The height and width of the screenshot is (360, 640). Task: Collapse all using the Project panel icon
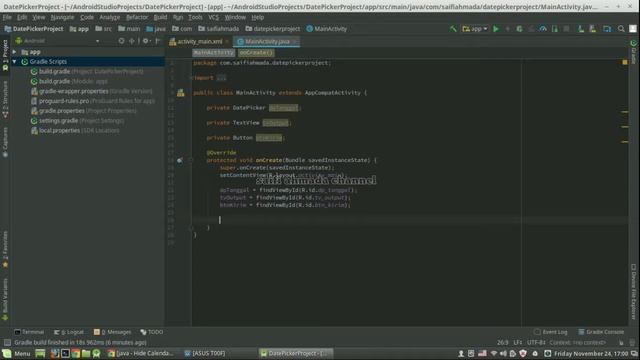[x=131, y=41]
